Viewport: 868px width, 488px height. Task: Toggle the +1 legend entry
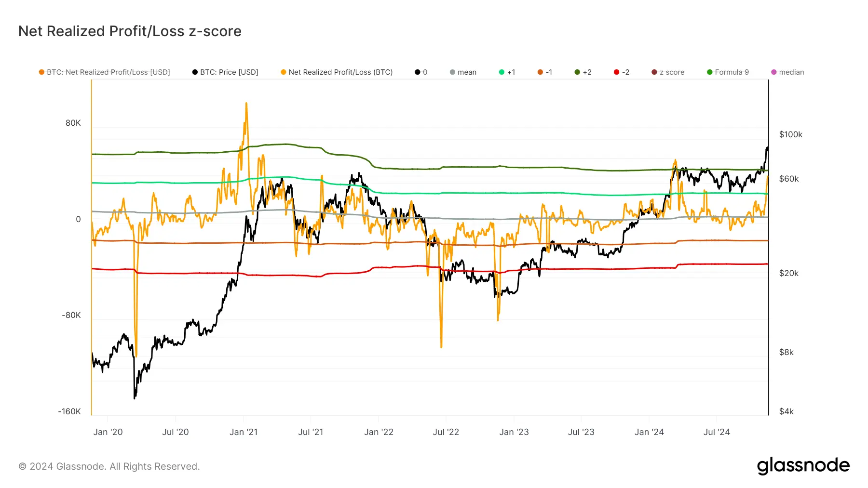click(507, 72)
